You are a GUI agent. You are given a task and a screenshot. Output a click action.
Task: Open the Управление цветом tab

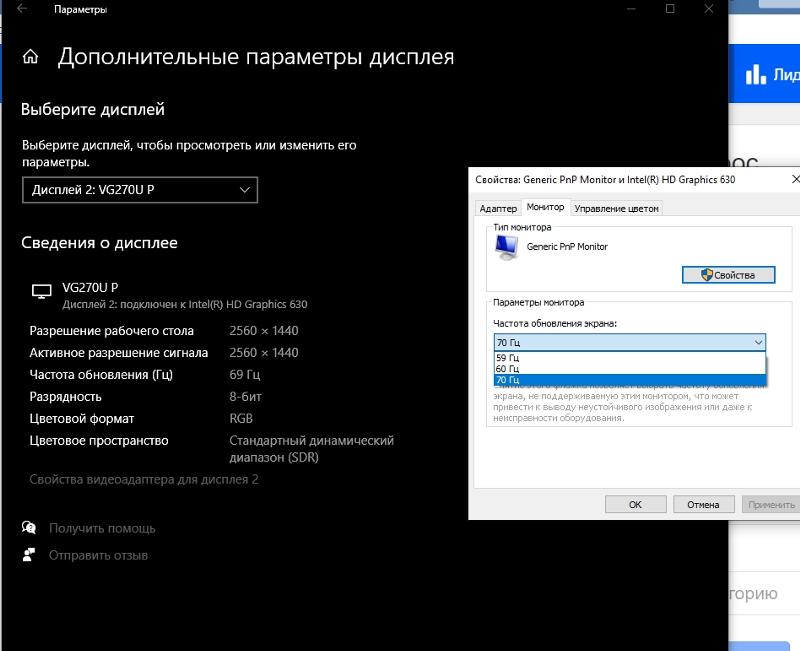(x=616, y=208)
